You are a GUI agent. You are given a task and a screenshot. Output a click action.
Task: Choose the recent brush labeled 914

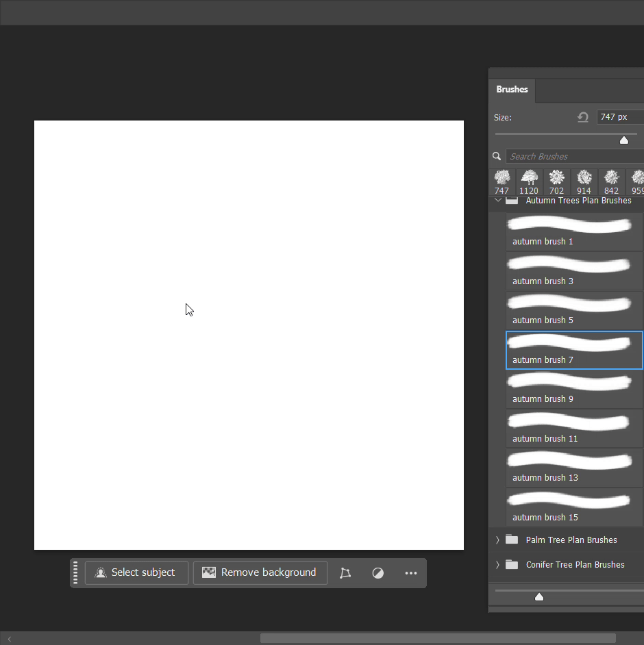[x=584, y=182]
